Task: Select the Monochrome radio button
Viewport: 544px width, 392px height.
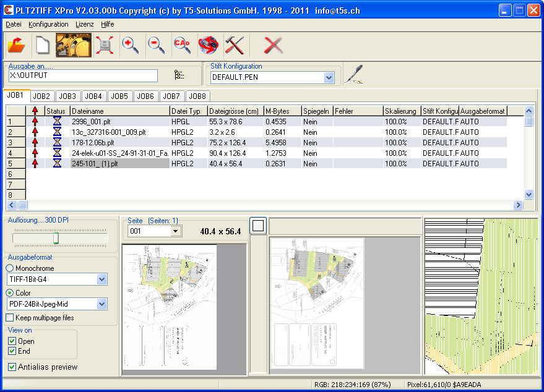Action: tap(10, 268)
